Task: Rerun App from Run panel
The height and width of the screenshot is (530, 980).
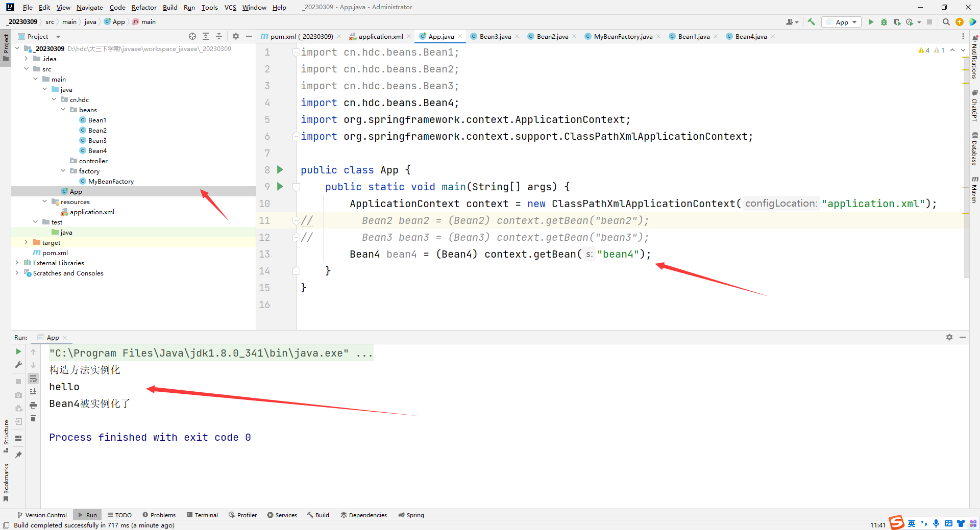Action: (18, 352)
